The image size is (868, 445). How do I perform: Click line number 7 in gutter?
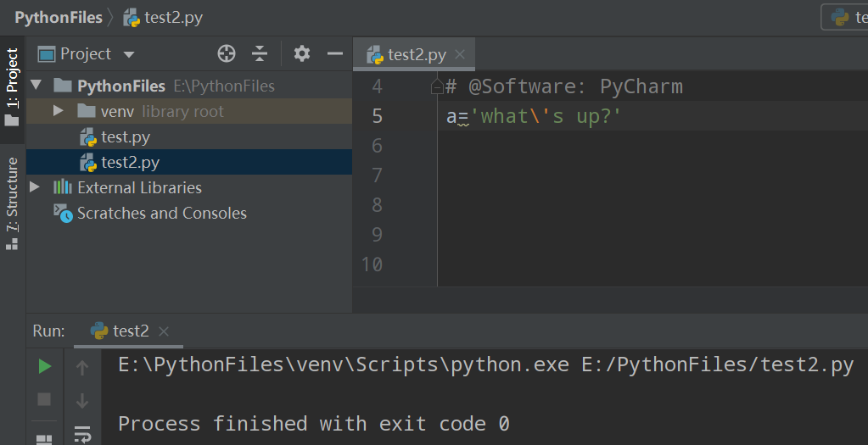pos(377,175)
